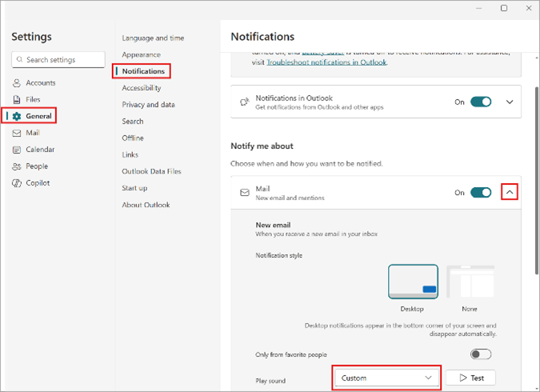540x392 pixels.
Task: Open the Offline settings page
Action: coord(133,138)
